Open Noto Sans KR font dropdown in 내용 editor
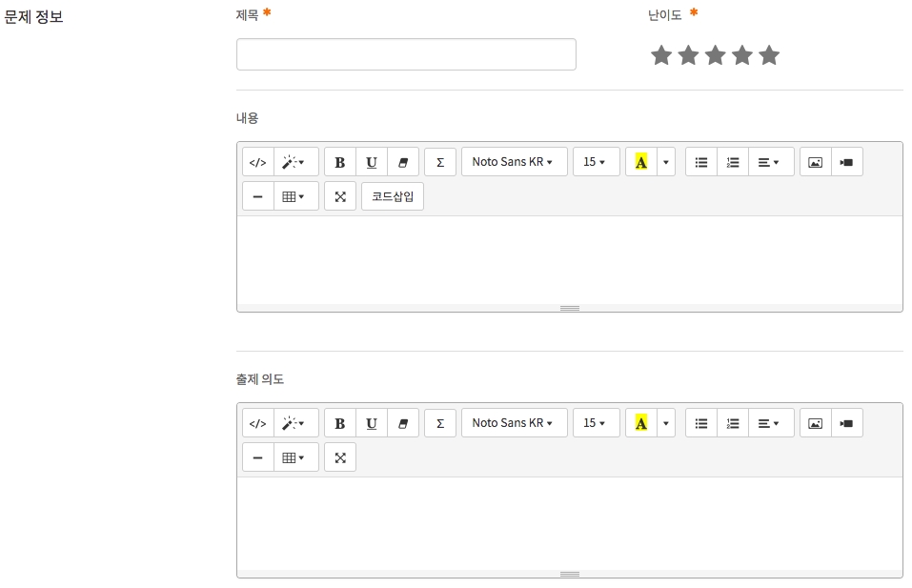The width and height of the screenshot is (912, 588). pos(514,162)
